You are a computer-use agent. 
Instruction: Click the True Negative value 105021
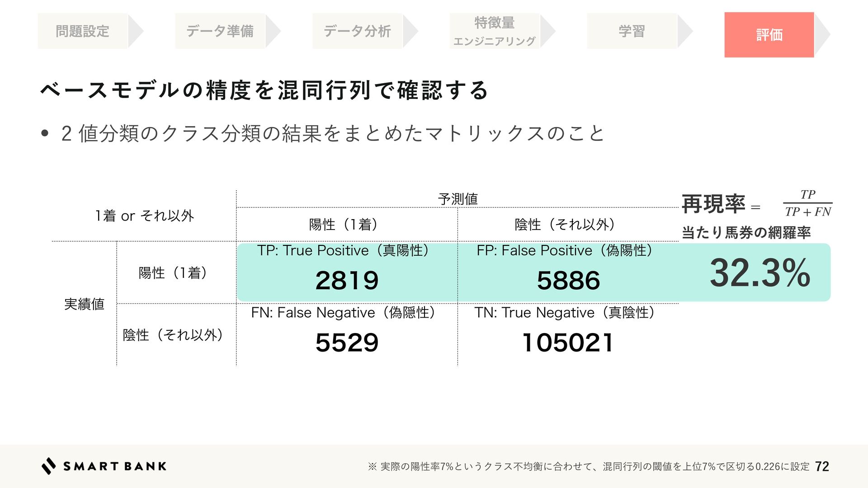point(568,343)
